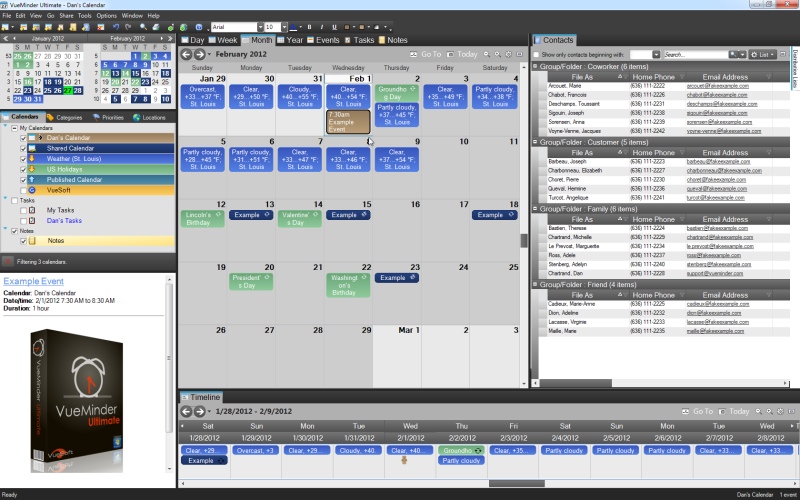This screenshot has height=500, width=800.
Task: Collapse Group/Folder Friend section
Action: tap(535, 284)
